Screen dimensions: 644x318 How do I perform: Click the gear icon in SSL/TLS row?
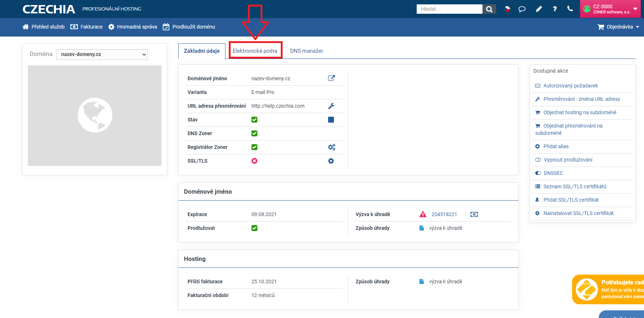(331, 161)
